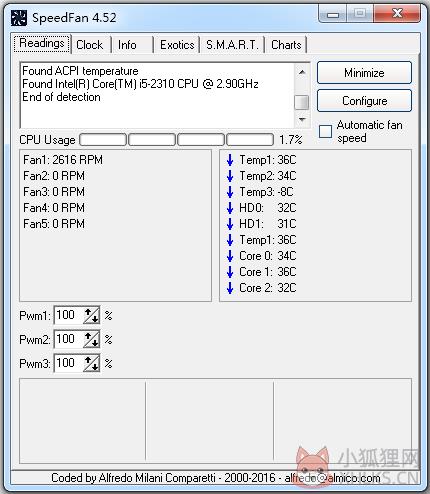Viewport: 430px width, 494px height.
Task: Click the second CPU Usage bar
Action: click(152, 140)
